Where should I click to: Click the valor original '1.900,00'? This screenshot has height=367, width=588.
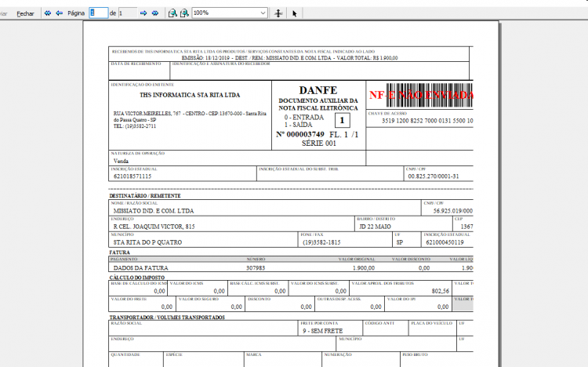point(363,268)
